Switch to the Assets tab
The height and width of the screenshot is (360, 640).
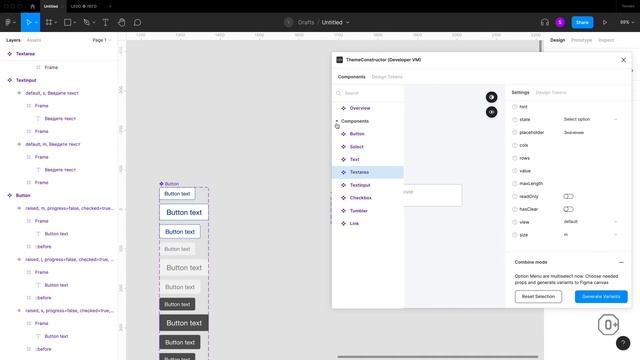click(34, 40)
